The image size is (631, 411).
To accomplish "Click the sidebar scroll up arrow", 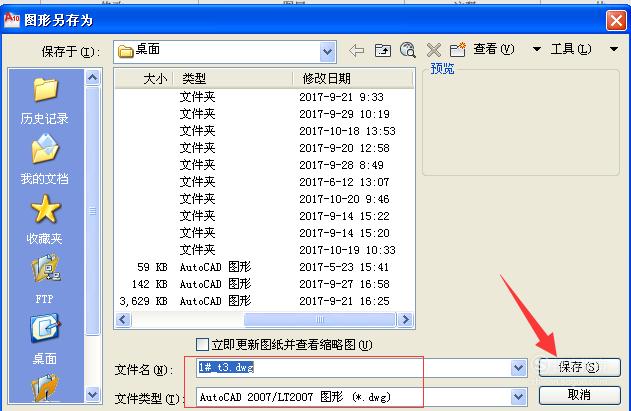I will (93, 77).
